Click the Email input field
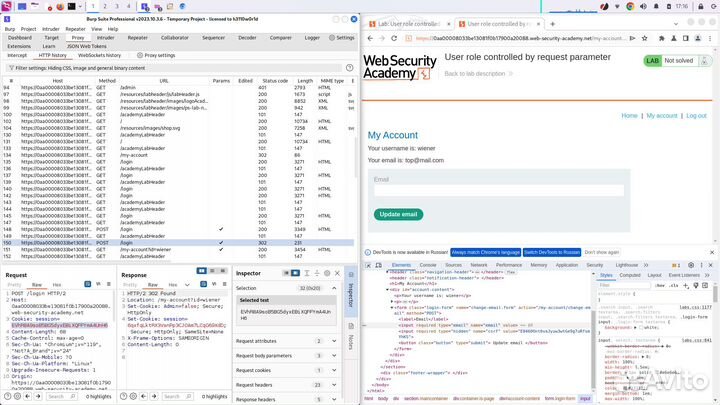The width and height of the screenshot is (720, 405). tap(499, 191)
